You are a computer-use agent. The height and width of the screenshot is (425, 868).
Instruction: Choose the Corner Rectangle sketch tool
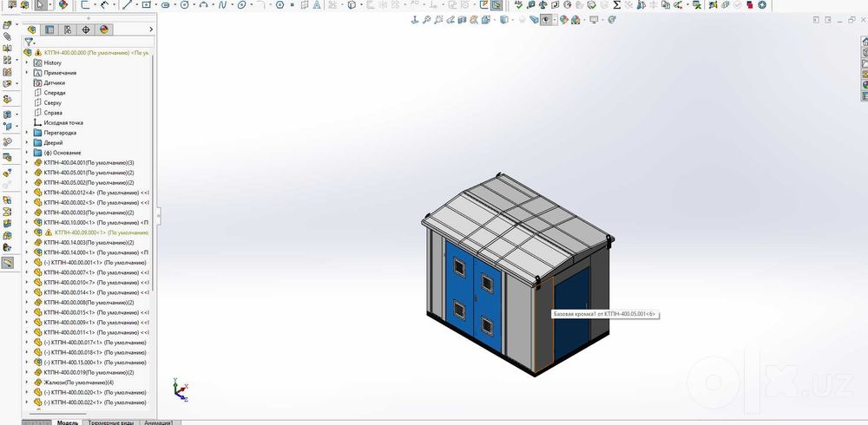pos(146,4)
